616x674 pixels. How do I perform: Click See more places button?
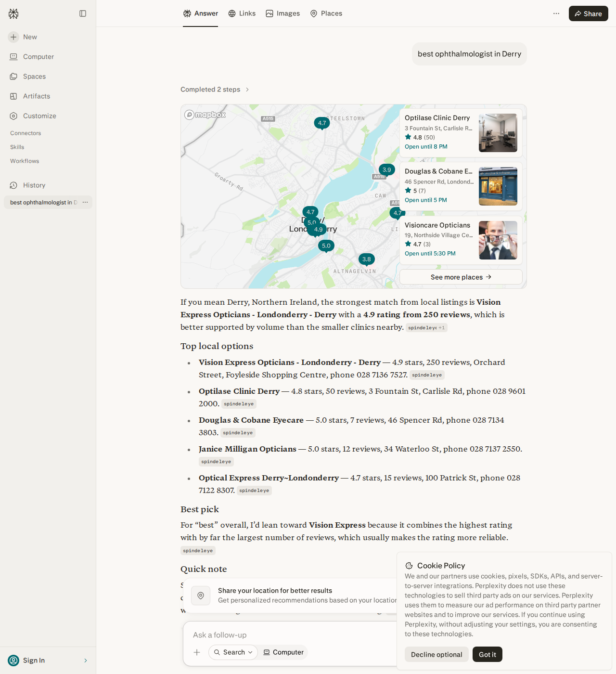[x=461, y=277]
